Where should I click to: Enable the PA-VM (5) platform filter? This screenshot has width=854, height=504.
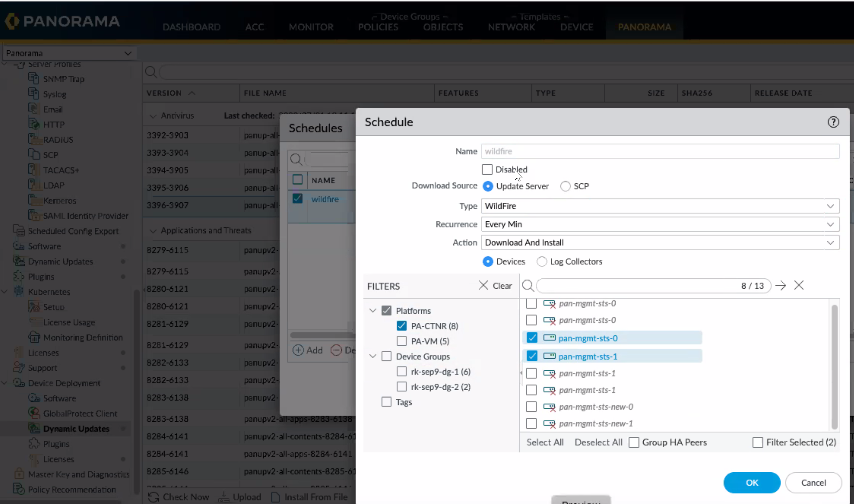(x=401, y=341)
